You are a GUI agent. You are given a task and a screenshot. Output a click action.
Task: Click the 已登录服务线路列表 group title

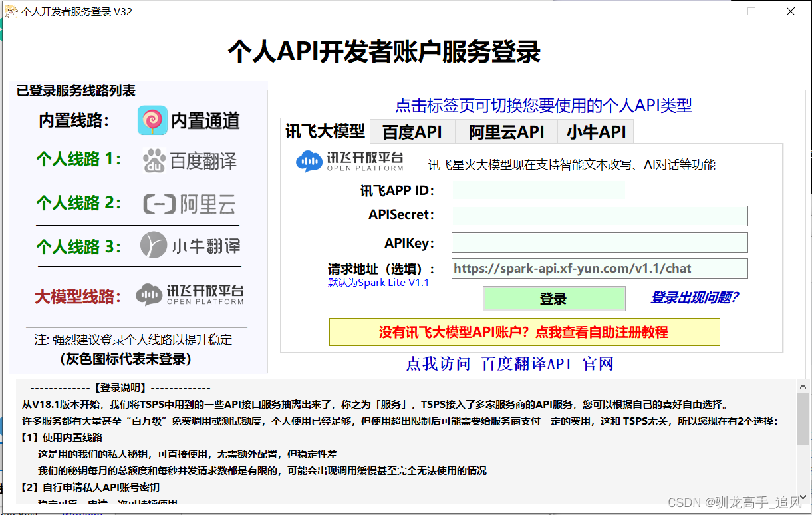76,90
